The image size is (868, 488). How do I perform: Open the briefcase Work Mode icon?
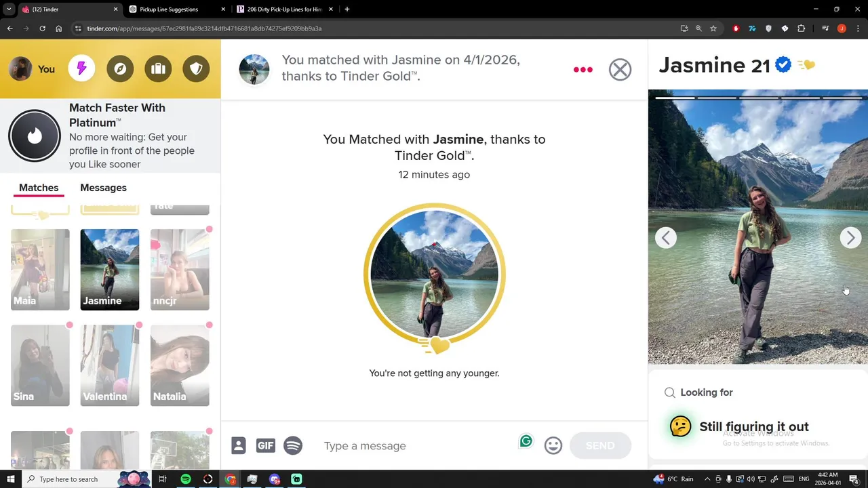click(158, 68)
